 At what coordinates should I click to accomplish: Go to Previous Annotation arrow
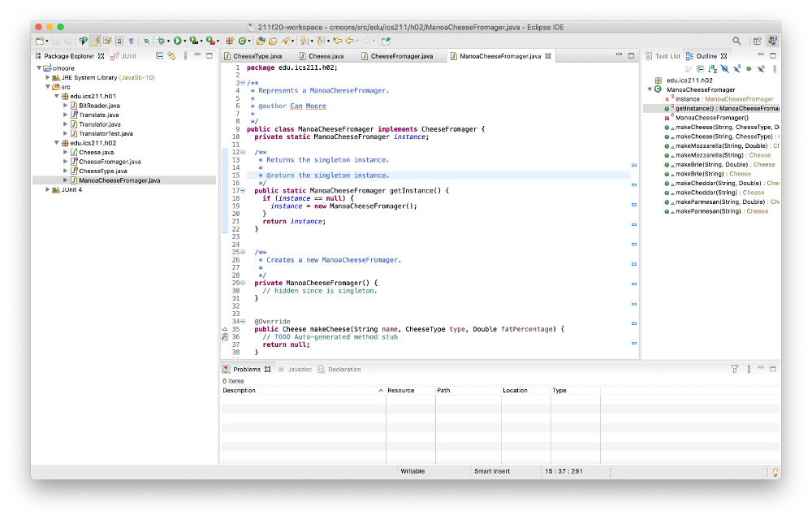point(320,41)
